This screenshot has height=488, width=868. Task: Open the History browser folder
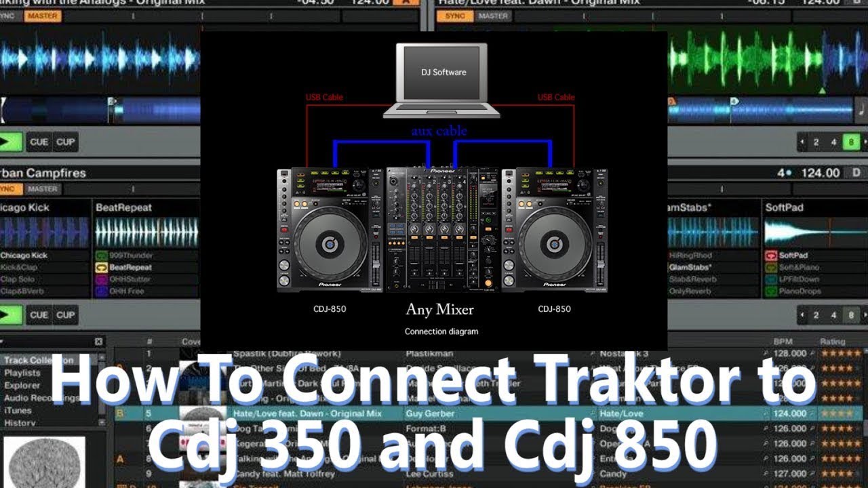tap(20, 422)
